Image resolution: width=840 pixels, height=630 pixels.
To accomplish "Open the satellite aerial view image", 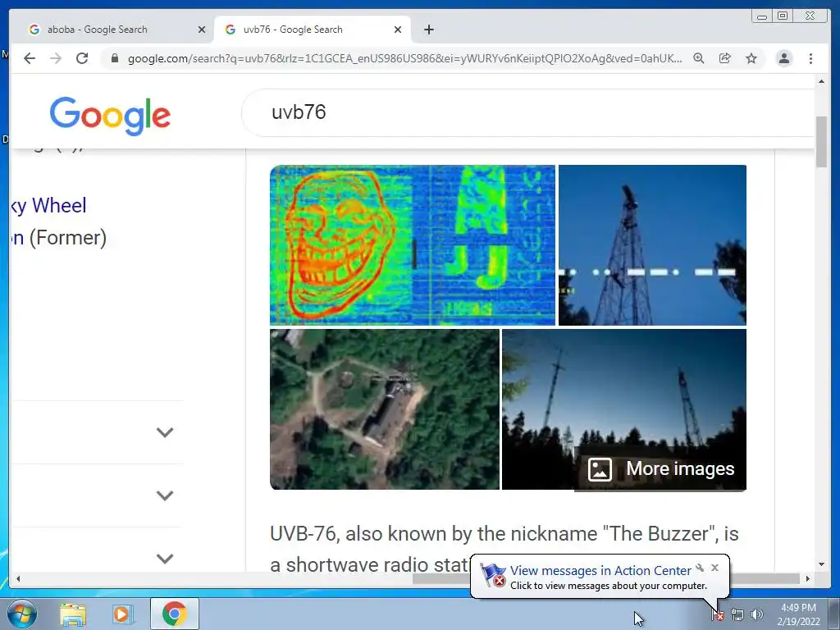I will click(x=385, y=409).
